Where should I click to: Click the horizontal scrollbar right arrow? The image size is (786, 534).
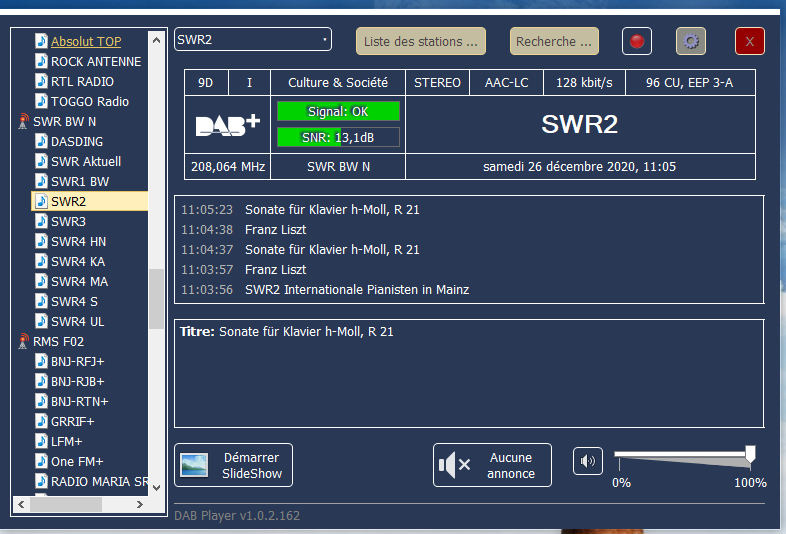pyautogui.click(x=140, y=504)
